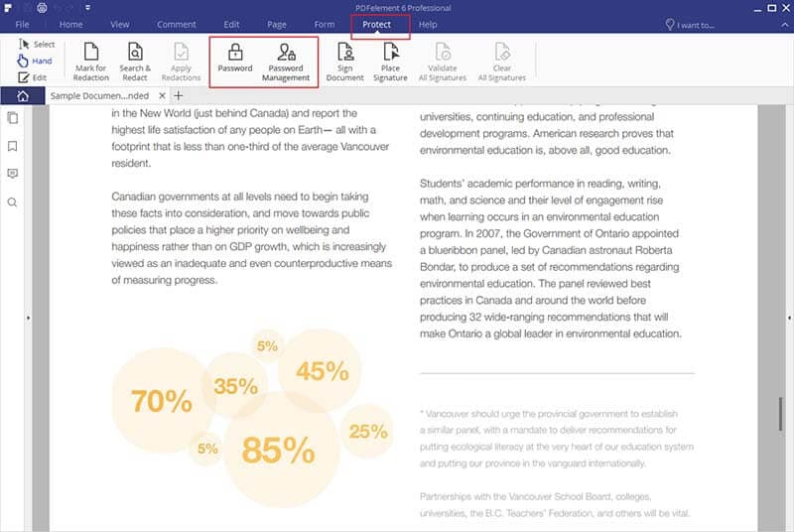Click the 70% bubble in the chart
This screenshot has width=794, height=532.
point(162,400)
